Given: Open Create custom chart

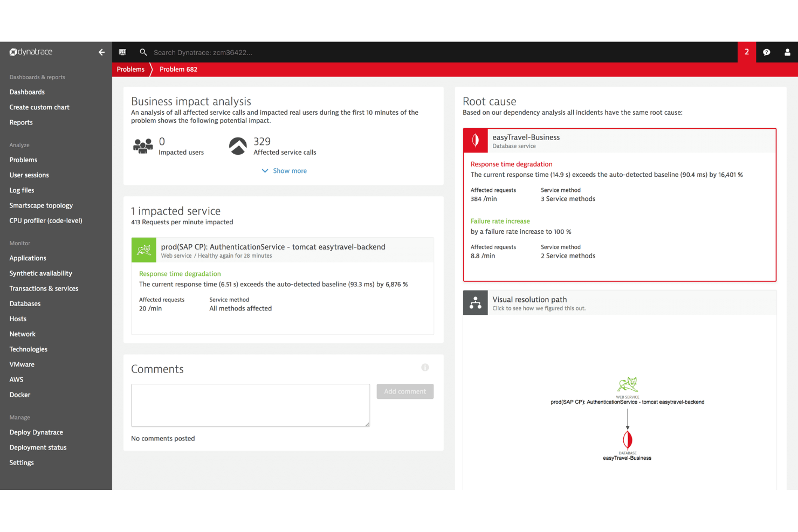Looking at the screenshot, I should 39,107.
